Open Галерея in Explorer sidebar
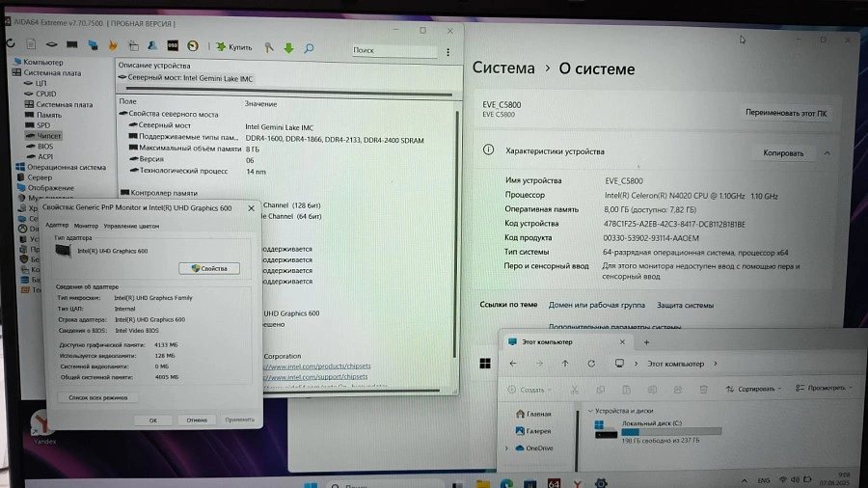868x488 pixels. click(533, 430)
